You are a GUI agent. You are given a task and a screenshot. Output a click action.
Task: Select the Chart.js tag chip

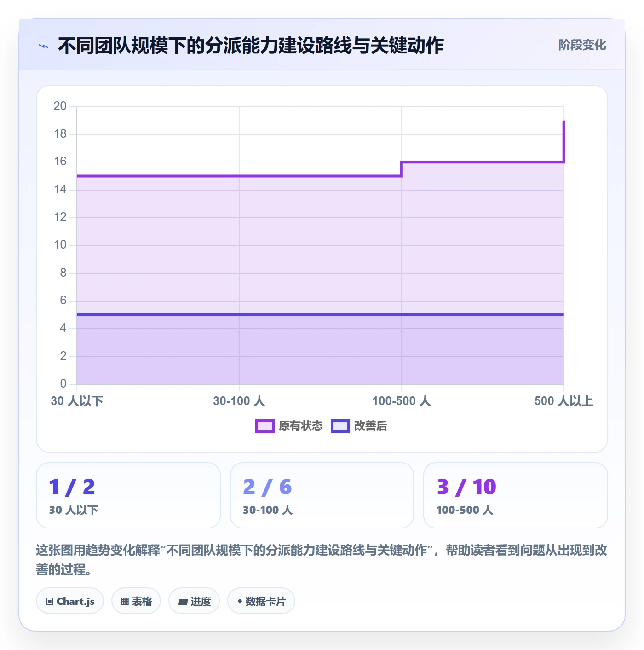pyautogui.click(x=70, y=601)
